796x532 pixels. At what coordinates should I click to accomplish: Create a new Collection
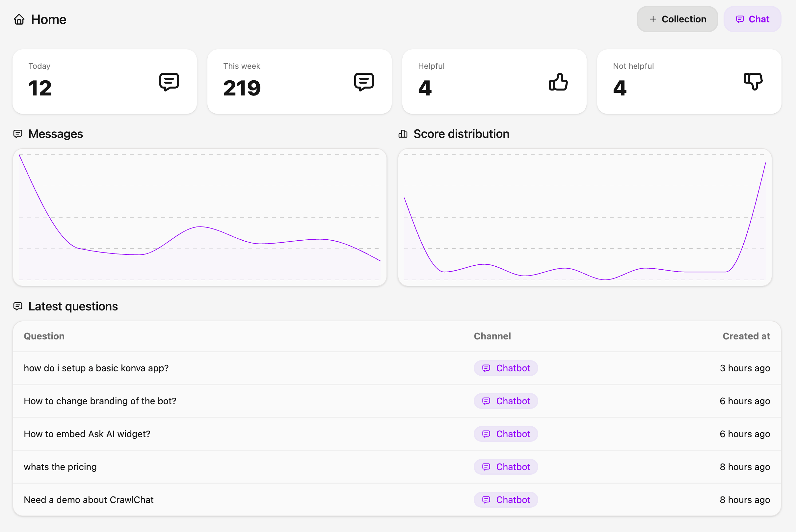[677, 19]
